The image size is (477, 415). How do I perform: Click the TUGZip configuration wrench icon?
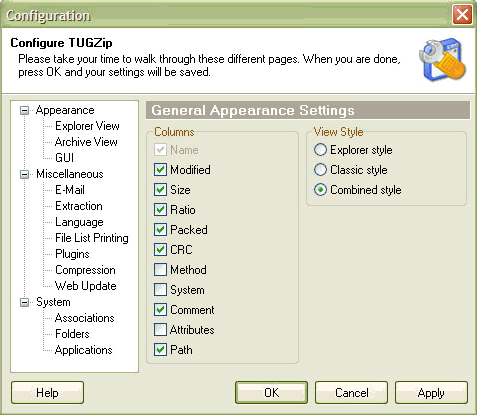coord(442,60)
